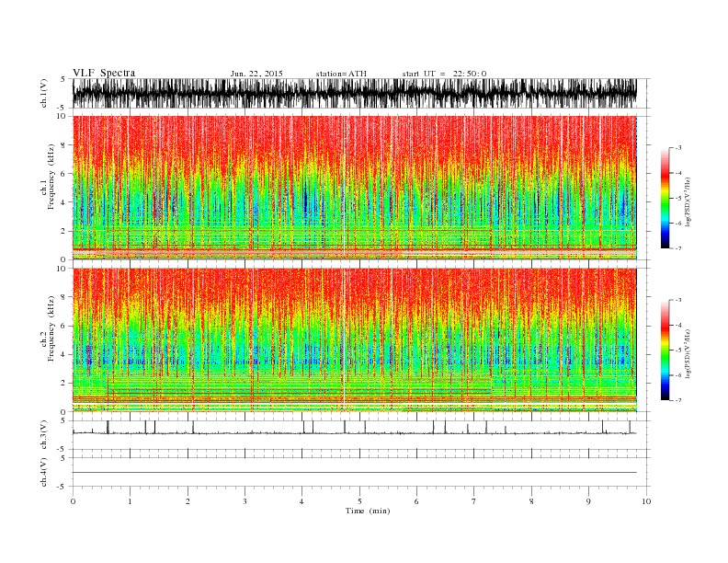Click the "3" tick on the Time axis
728x563 pixels.
point(245,501)
